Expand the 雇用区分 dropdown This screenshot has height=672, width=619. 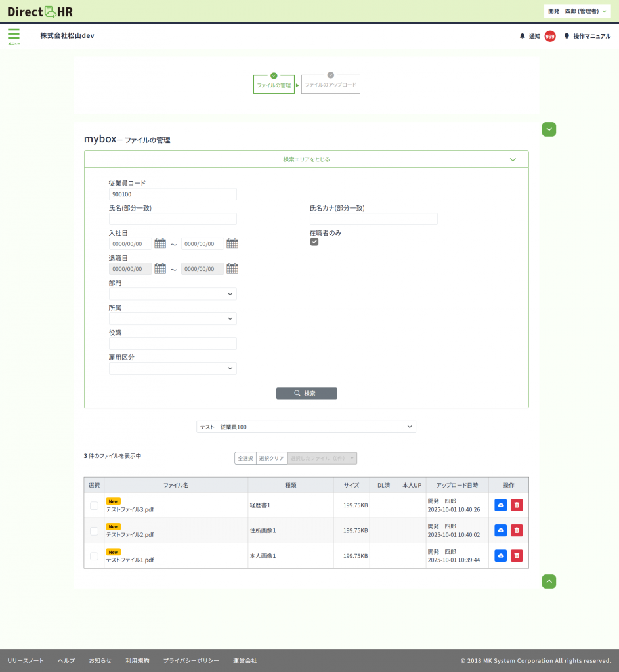pos(173,369)
